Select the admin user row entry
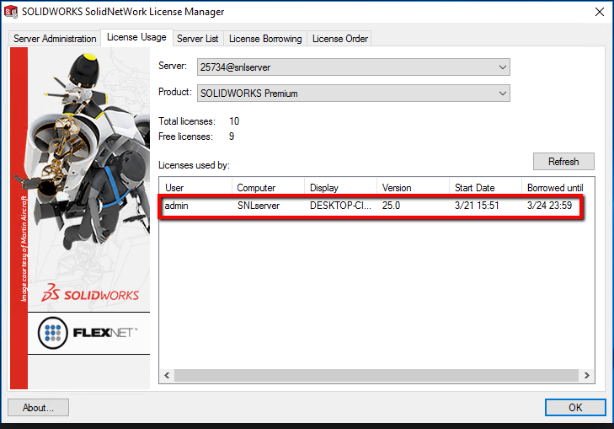This screenshot has width=614, height=429. [x=176, y=205]
